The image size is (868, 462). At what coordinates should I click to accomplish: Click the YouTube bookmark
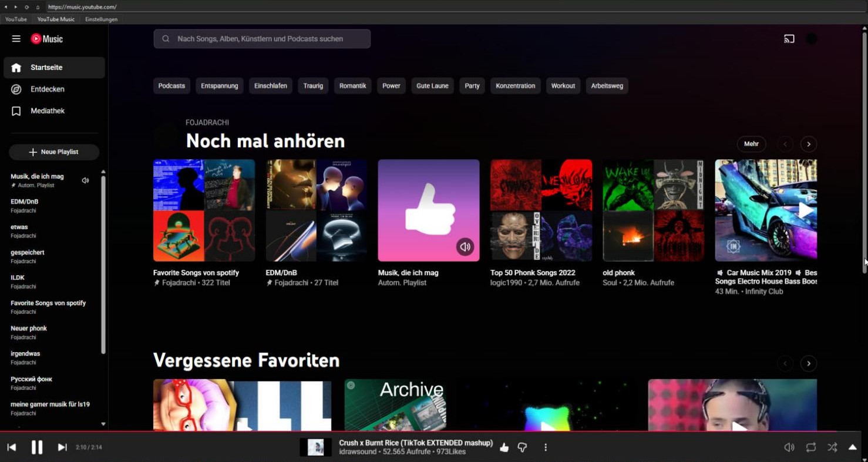16,19
